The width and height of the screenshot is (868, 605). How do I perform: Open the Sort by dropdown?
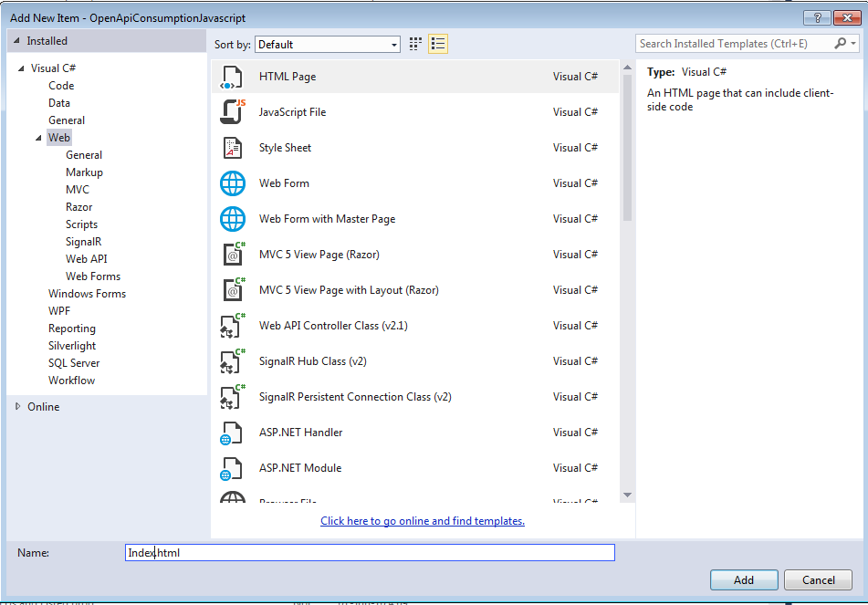click(328, 45)
